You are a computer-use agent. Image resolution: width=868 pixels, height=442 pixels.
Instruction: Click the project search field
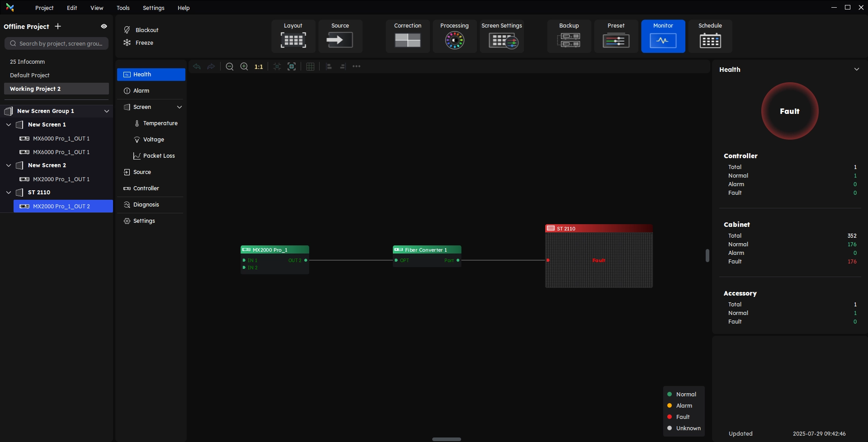point(57,44)
